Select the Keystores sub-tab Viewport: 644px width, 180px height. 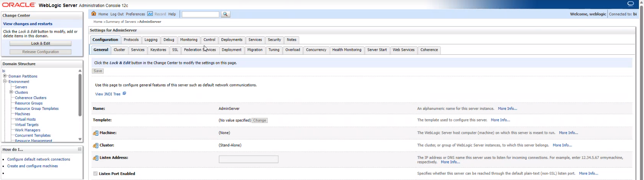[x=158, y=50]
